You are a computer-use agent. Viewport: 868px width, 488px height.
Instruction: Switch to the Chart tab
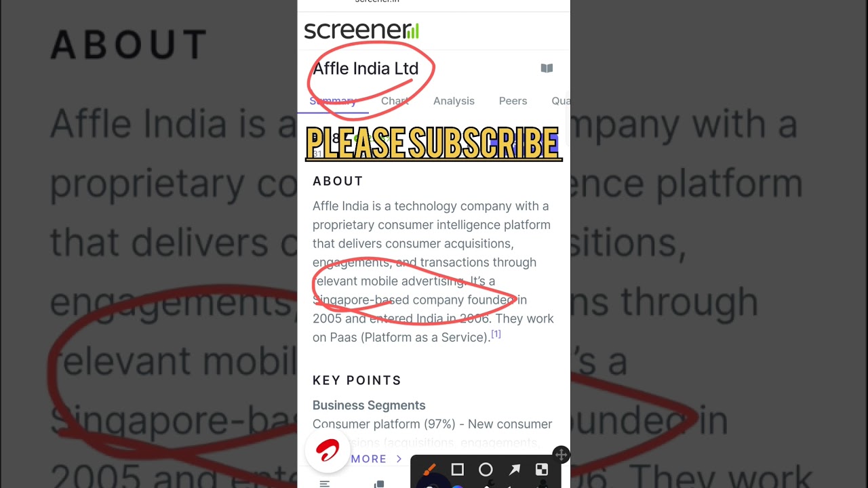[395, 101]
